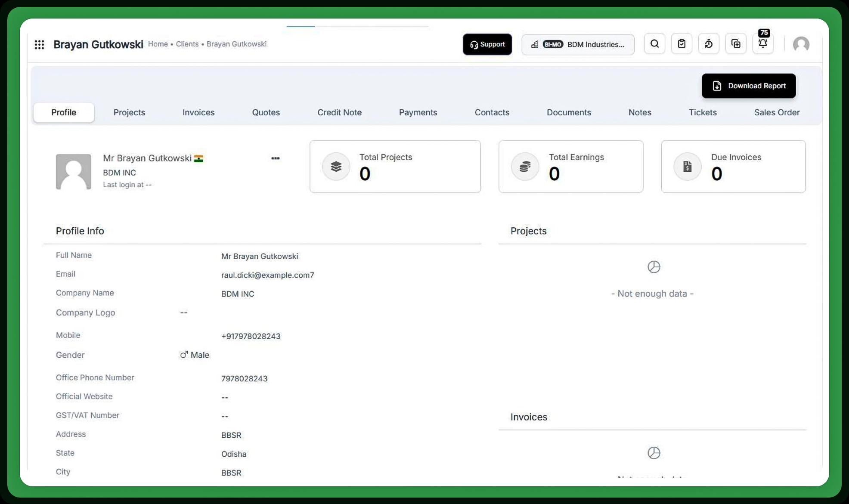
Task: Click the headset icon inside Support button
Action: point(474,44)
